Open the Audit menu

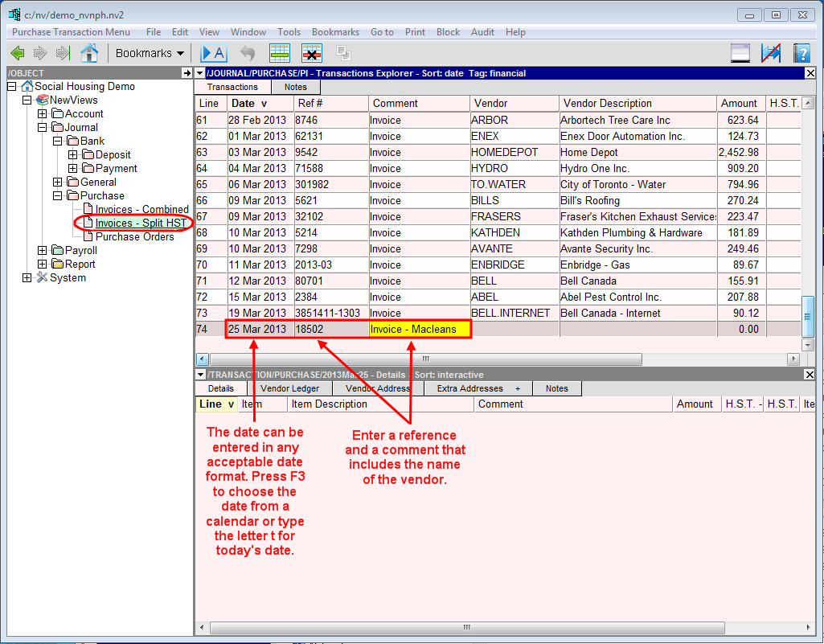(x=482, y=32)
